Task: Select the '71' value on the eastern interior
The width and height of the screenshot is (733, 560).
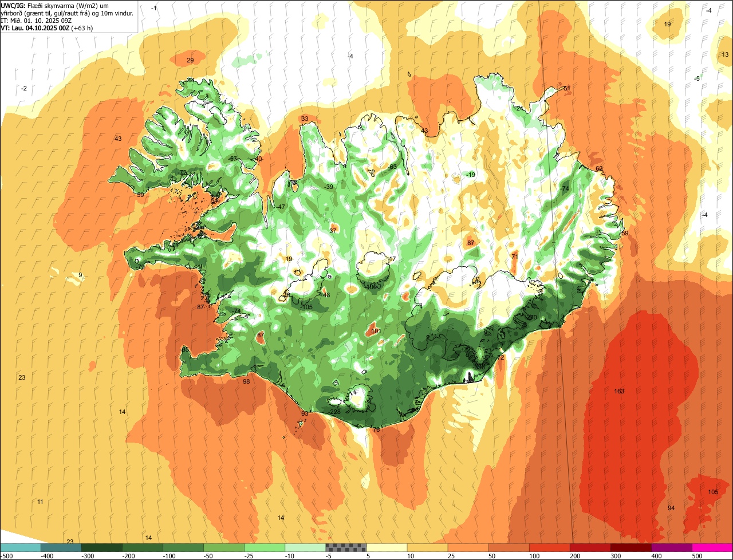Action: point(514,257)
